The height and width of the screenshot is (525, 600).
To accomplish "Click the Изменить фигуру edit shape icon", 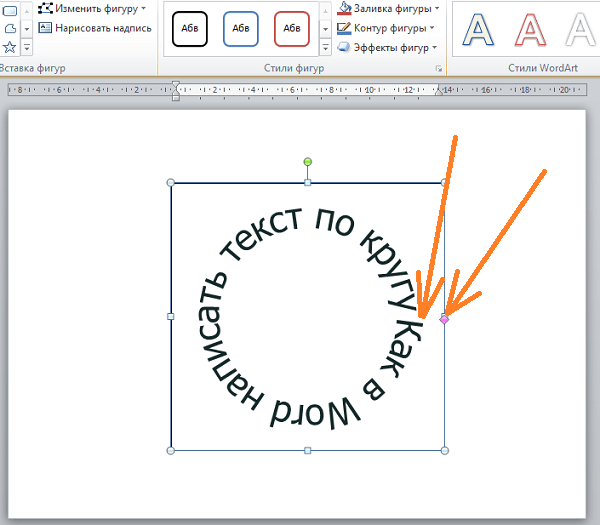I will pos(46,8).
